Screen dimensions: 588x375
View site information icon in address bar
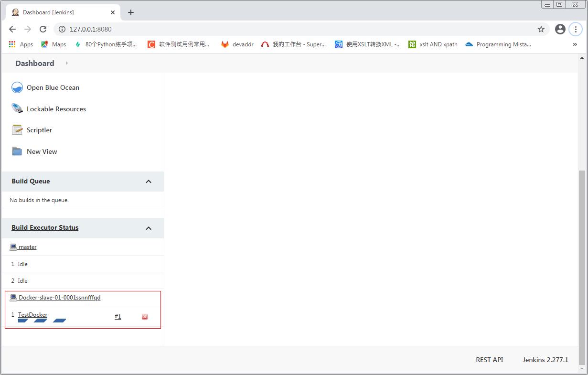62,29
